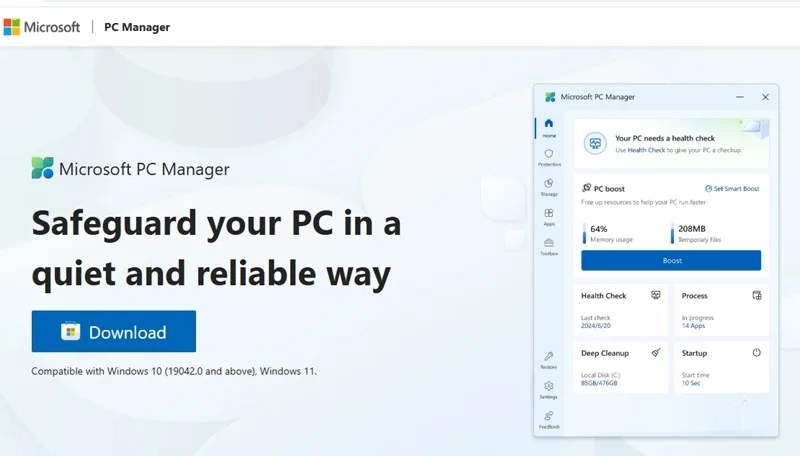Image resolution: width=800 pixels, height=456 pixels.
Task: Open Feedback option in sidebar
Action: (x=549, y=420)
